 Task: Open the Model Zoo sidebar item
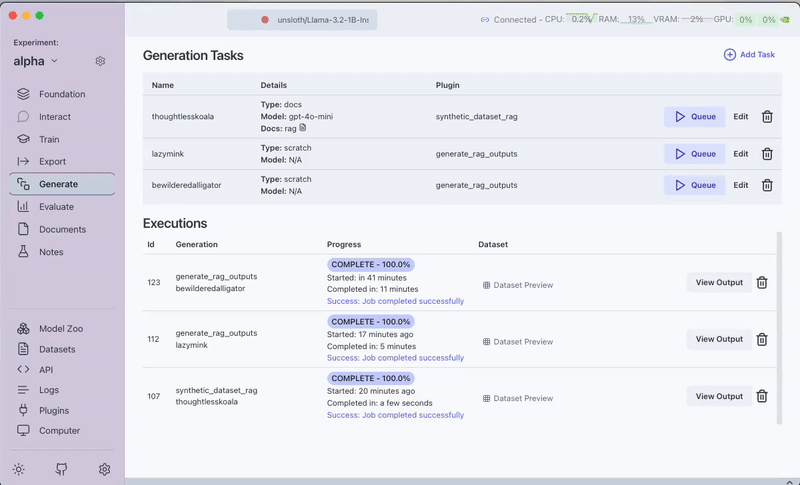pyautogui.click(x=62, y=329)
